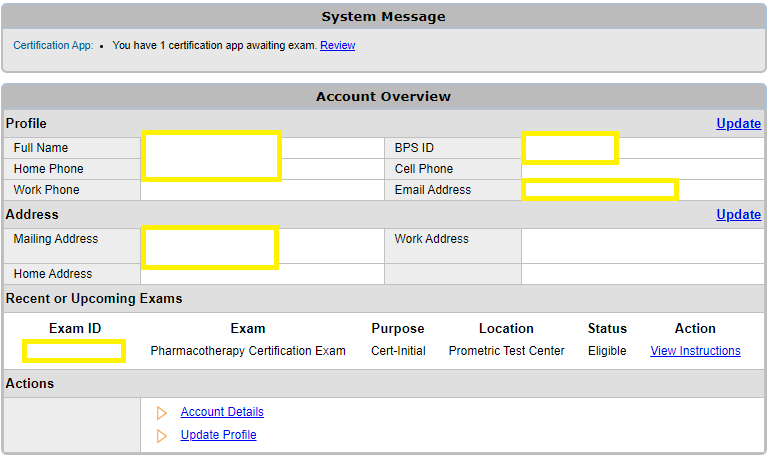Click the Mailing Address value box

(210, 247)
